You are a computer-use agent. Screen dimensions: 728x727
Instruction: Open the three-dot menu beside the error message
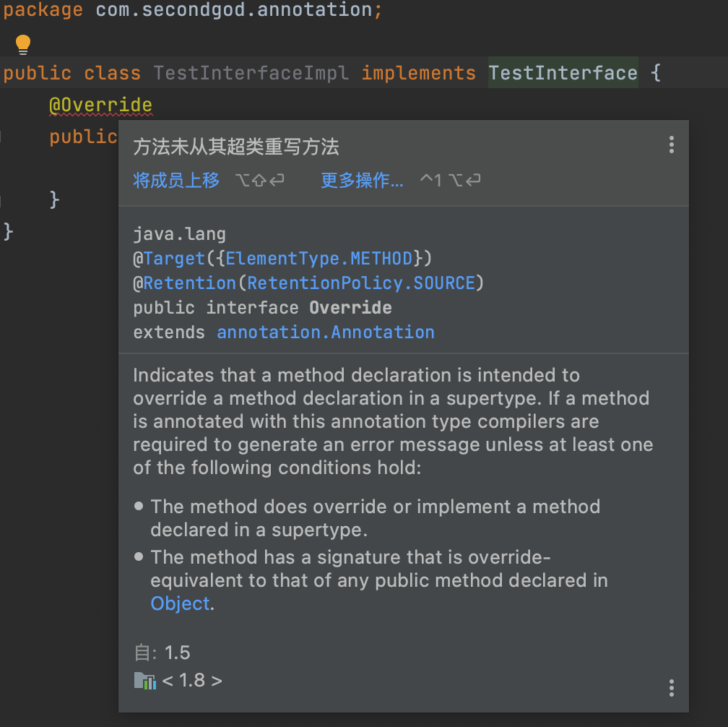tap(671, 145)
